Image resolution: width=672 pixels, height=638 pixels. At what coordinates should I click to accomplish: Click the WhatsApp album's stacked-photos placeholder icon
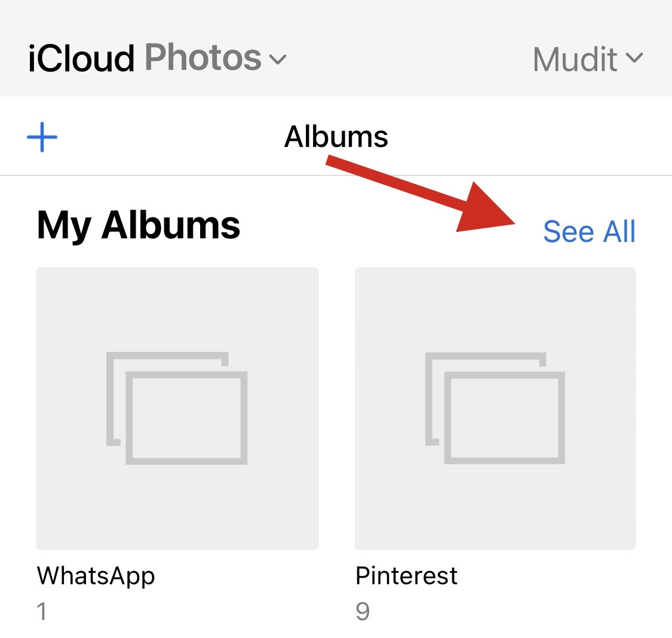coord(177,408)
